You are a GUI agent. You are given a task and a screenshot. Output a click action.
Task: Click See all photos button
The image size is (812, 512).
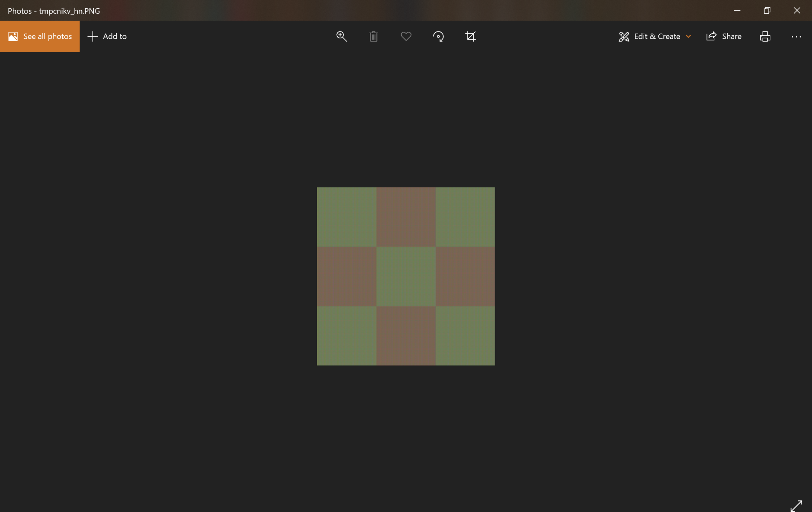point(40,36)
